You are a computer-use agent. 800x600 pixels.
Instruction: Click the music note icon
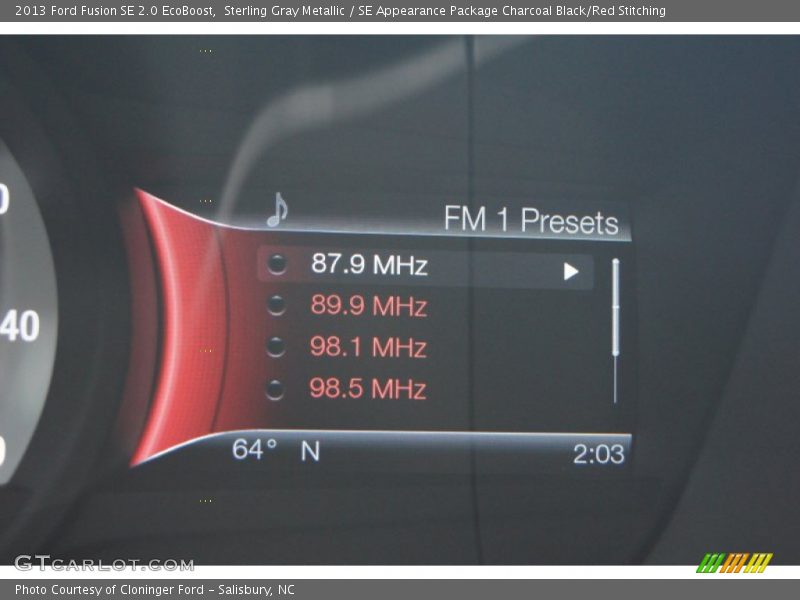[278, 210]
